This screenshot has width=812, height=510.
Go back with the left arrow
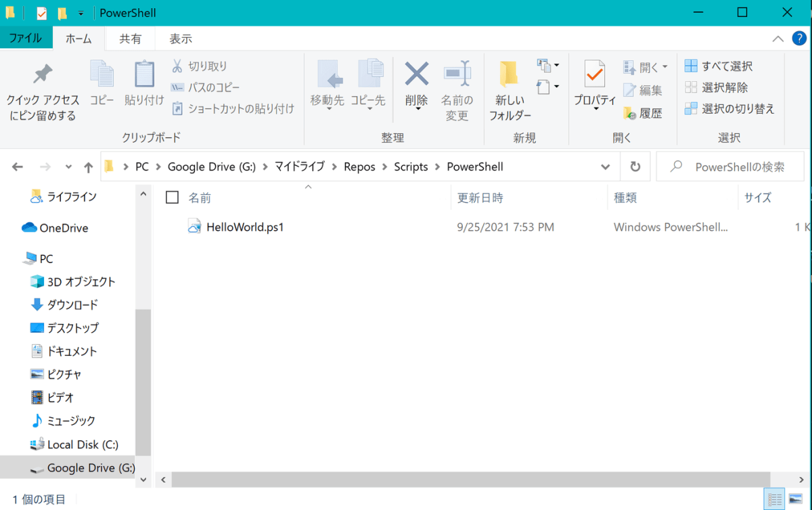18,167
